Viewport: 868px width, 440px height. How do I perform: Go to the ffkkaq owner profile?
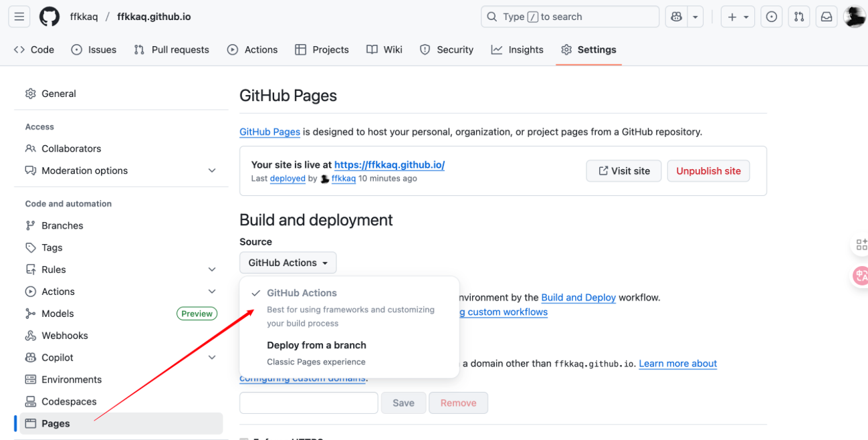click(x=84, y=17)
